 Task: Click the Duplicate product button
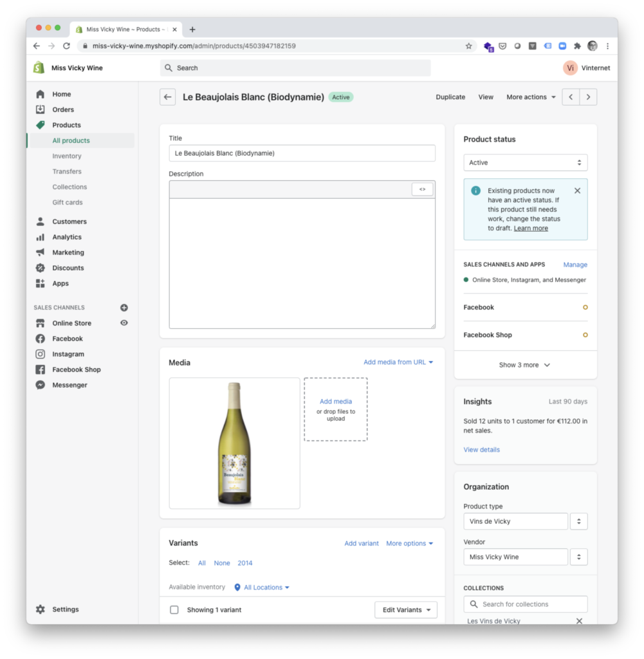pos(450,97)
